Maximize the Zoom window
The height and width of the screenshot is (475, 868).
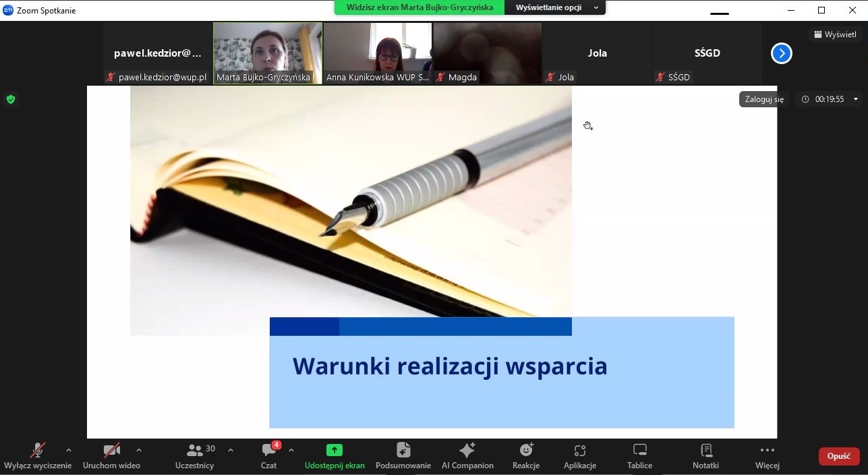pos(821,10)
